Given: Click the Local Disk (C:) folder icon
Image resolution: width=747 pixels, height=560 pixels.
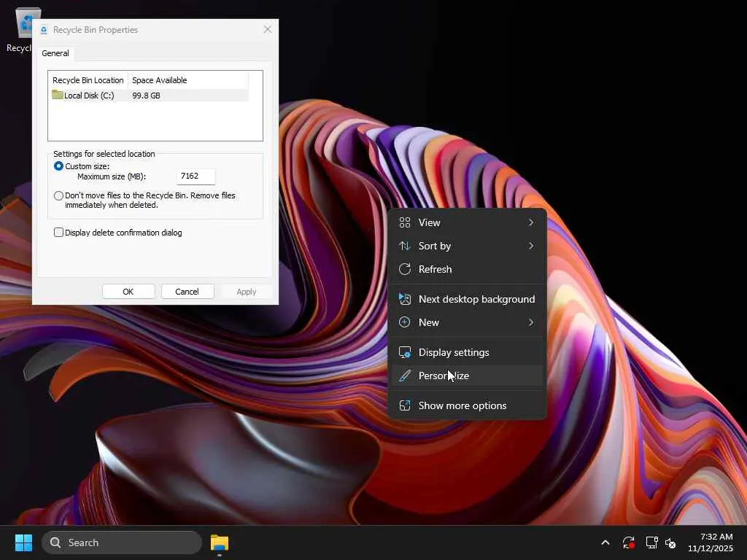Looking at the screenshot, I should pos(58,96).
